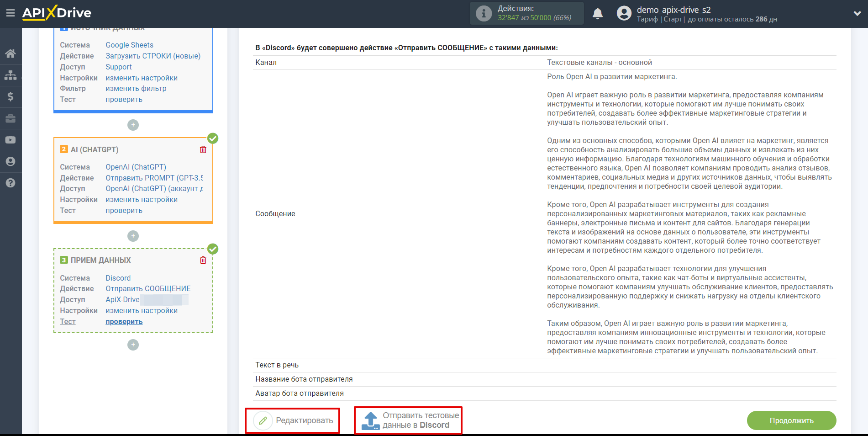Open Google Sheets system link

tap(129, 45)
